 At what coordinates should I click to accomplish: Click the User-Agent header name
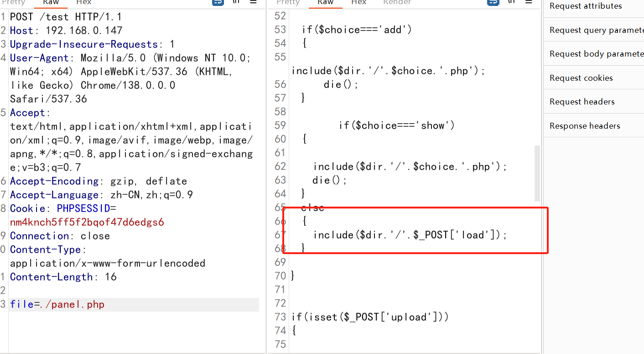pyautogui.click(x=39, y=58)
